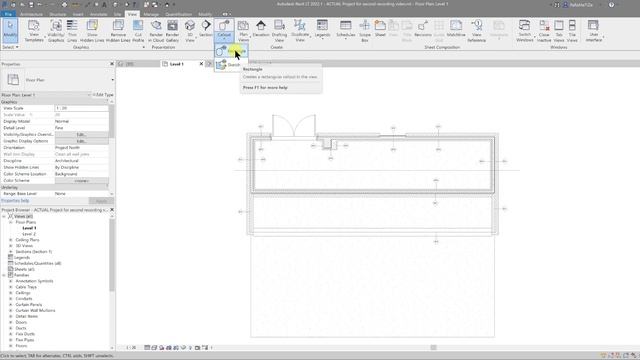Open the Callout dropdown button
Image resolution: width=640 pixels, height=360 pixels.
click(x=224, y=30)
